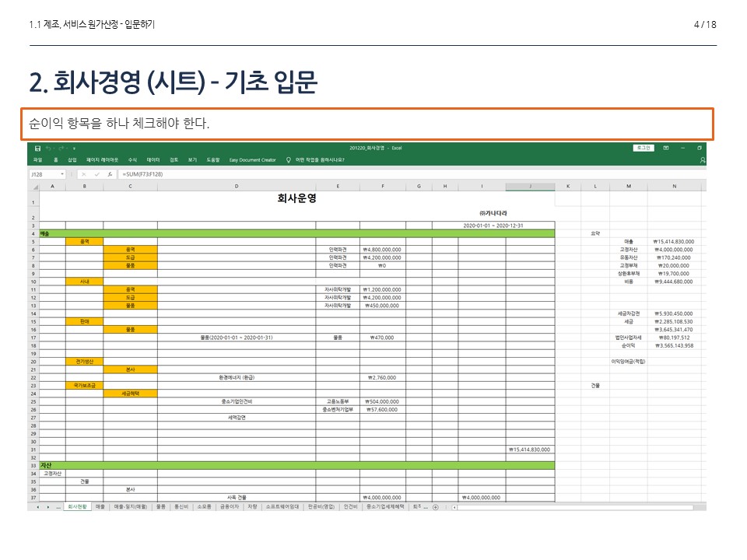The height and width of the screenshot is (560, 747).
Task: Click the Share person icon
Action: 702,160
